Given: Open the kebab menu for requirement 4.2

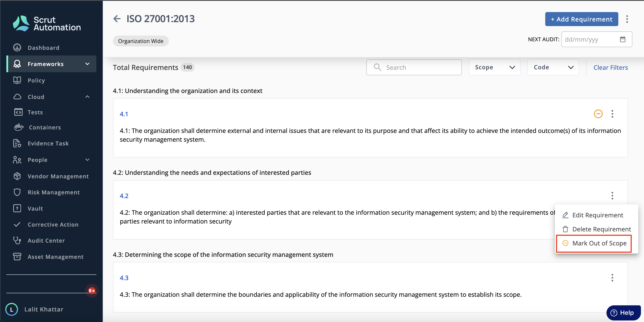Looking at the screenshot, I should 612,196.
